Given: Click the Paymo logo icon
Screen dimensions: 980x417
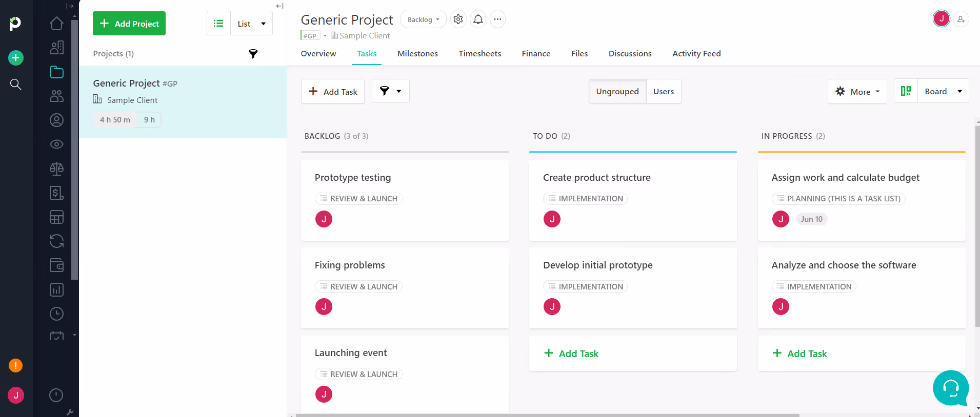Looking at the screenshot, I should 15,23.
